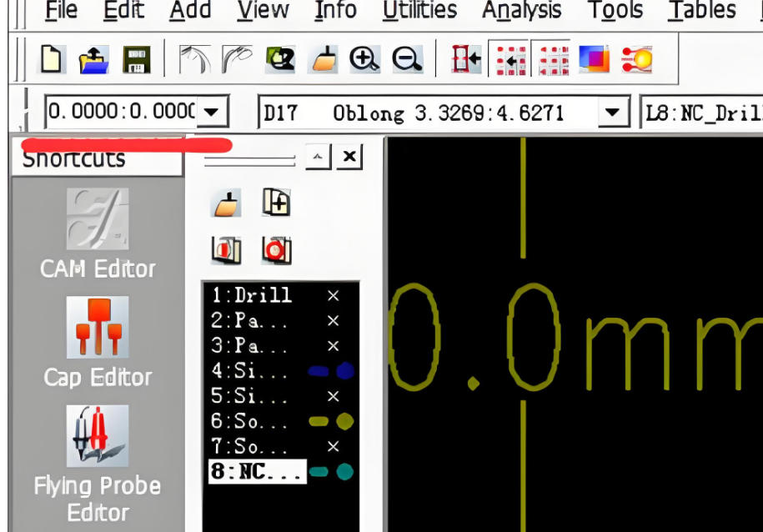This screenshot has width=763, height=532.
Task: Toggle X mark on layer 3:Pa
Action: point(333,346)
